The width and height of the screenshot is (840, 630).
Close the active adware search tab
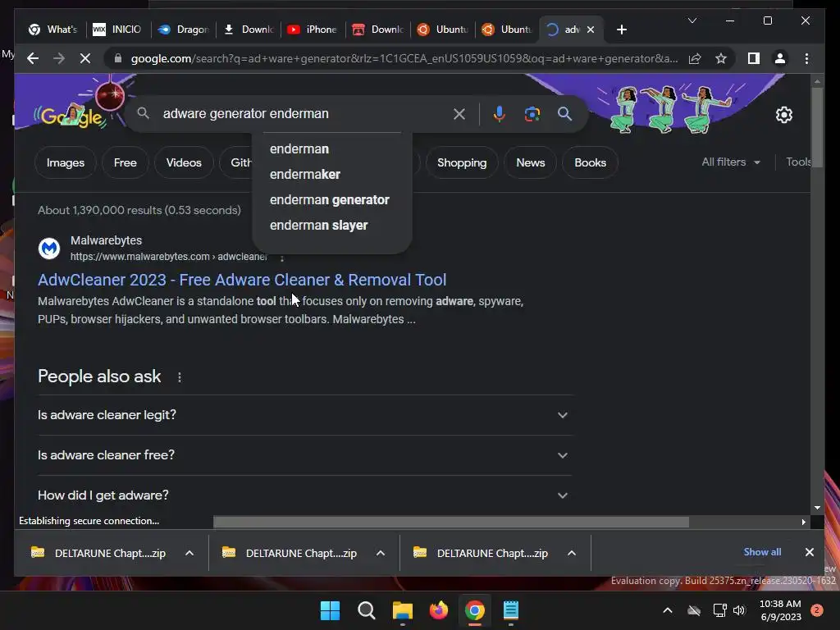coord(591,30)
